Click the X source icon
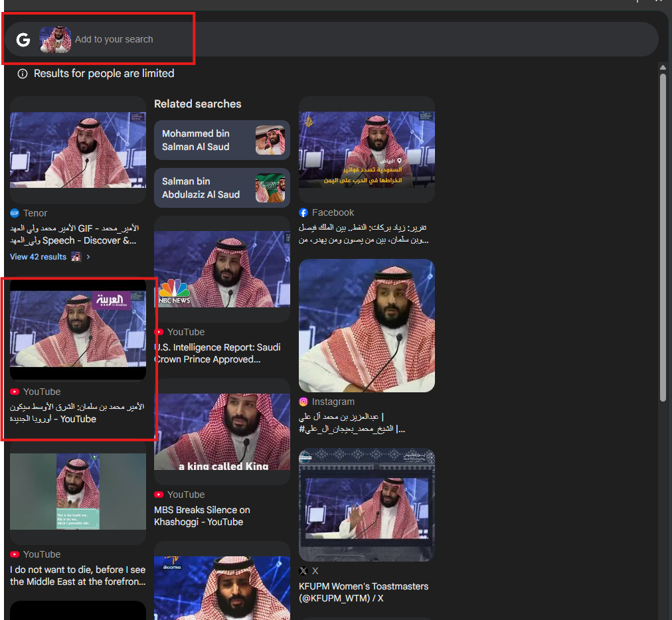The width and height of the screenshot is (672, 620). click(303, 571)
